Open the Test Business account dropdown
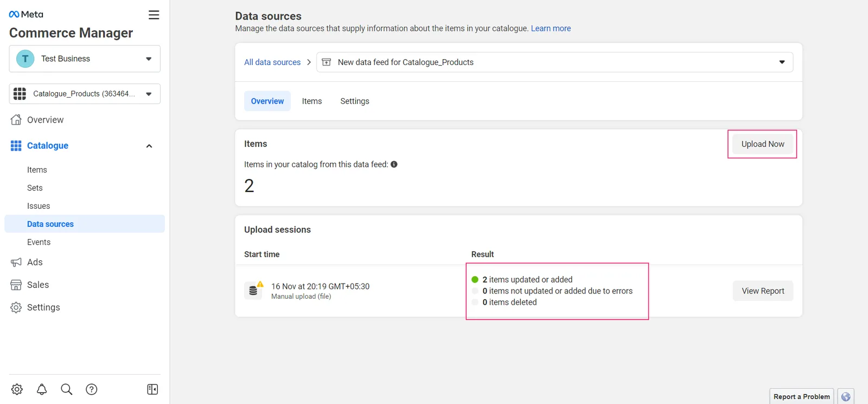The height and width of the screenshot is (404, 868). (85, 59)
